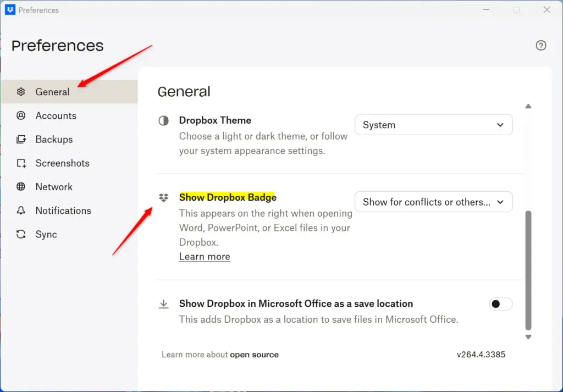Viewport: 563px width, 392px height.
Task: Click the scrollbar up arrow
Action: 528,106
